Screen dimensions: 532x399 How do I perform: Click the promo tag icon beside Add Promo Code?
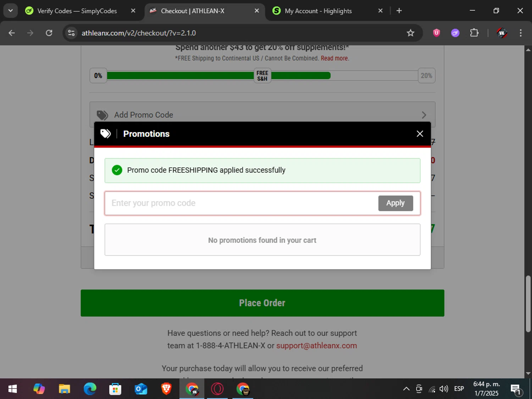[102, 115]
